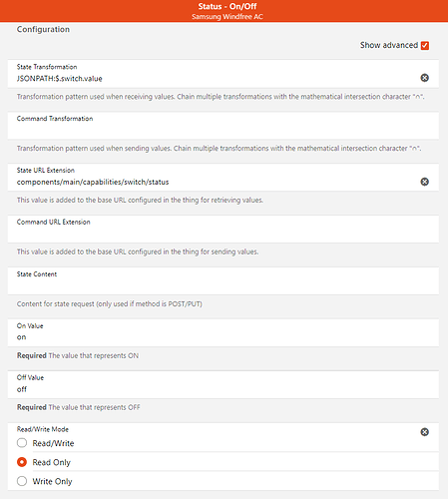Focus the Command URL Extension input
448x499 pixels.
[224, 233]
